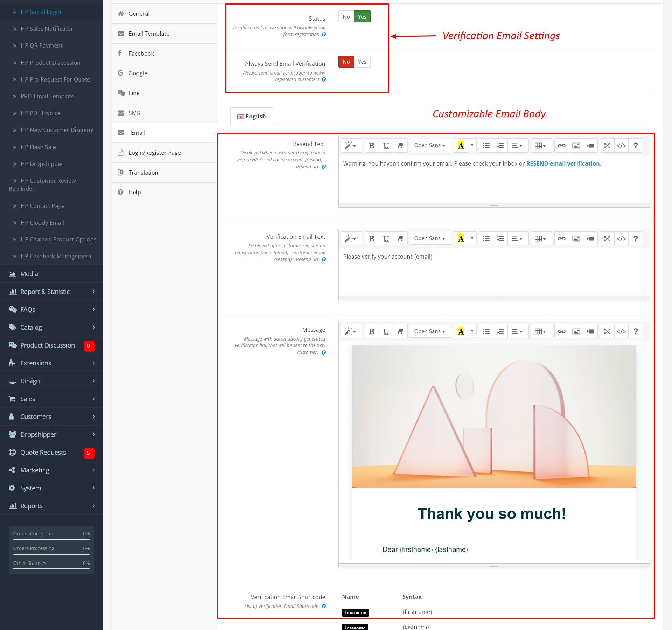Set Status toggle to No
672x630 pixels.
tap(346, 17)
